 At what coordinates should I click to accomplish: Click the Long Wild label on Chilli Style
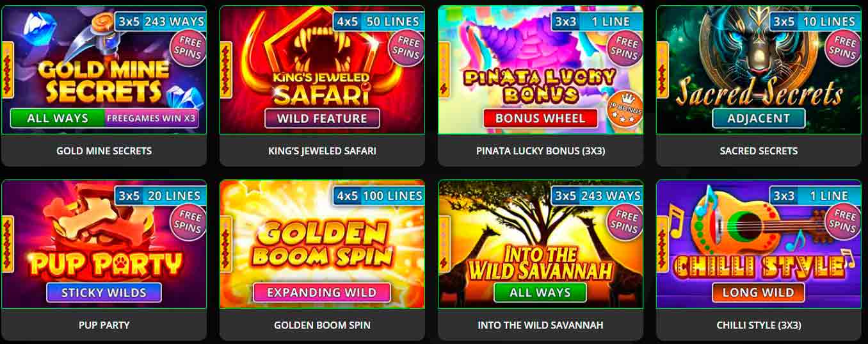point(759,293)
